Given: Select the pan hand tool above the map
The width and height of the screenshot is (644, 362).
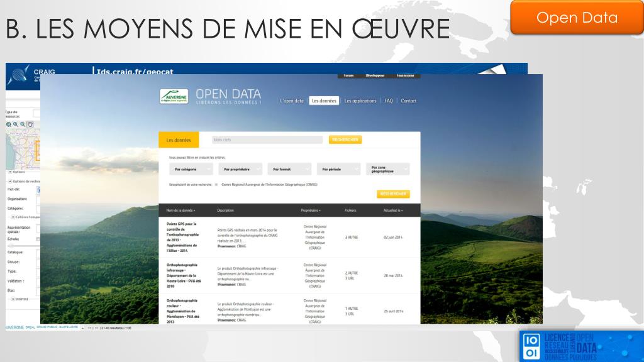Looking at the screenshot, I should click(x=30, y=124).
